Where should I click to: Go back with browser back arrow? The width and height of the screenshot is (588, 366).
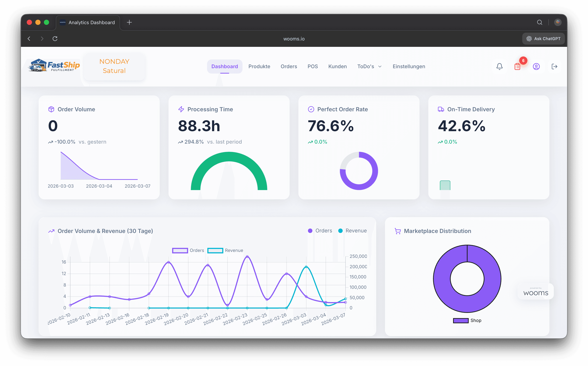tap(29, 38)
